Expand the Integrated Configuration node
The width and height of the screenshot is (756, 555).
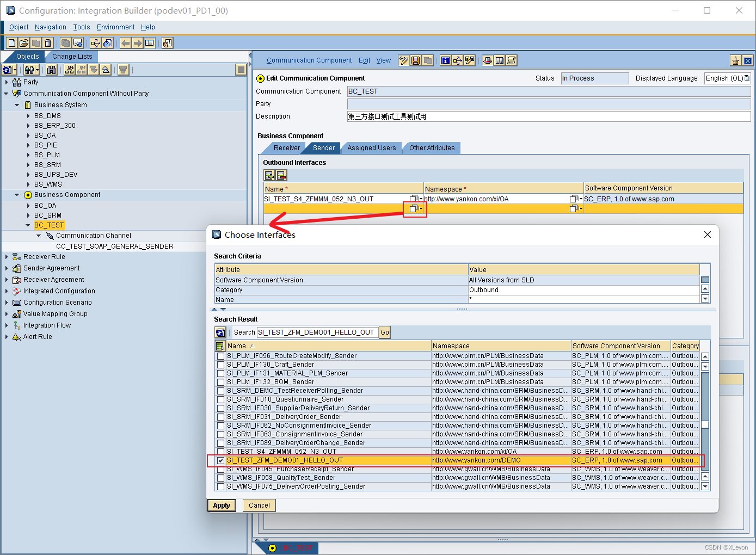pos(7,291)
